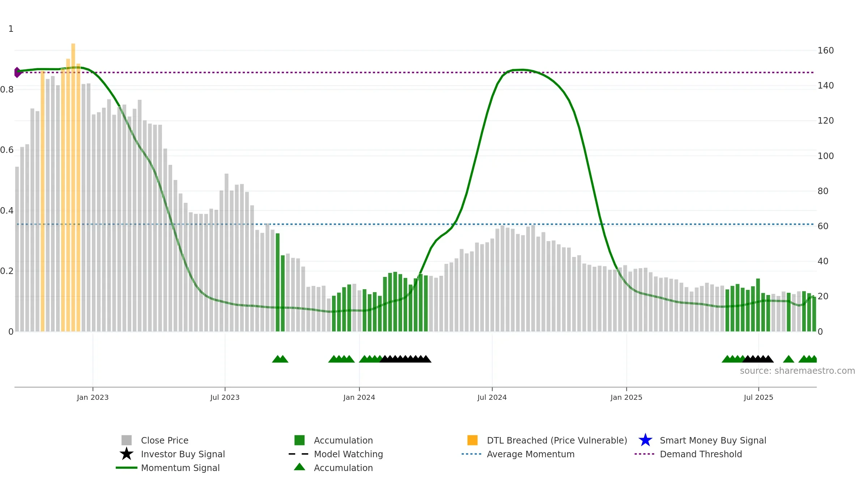Click the purple diamond marker on threshold line
868x488 pixels.
(x=17, y=72)
